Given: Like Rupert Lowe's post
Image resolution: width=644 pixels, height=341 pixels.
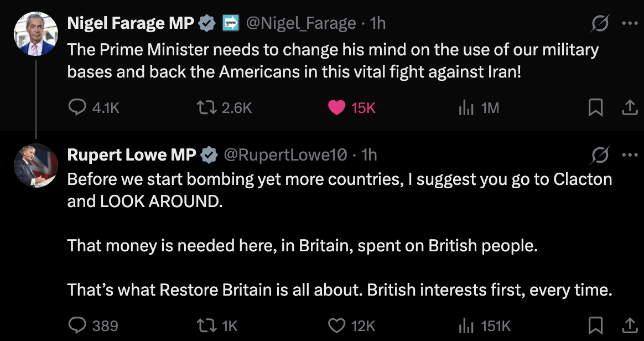Looking at the screenshot, I should tap(336, 325).
